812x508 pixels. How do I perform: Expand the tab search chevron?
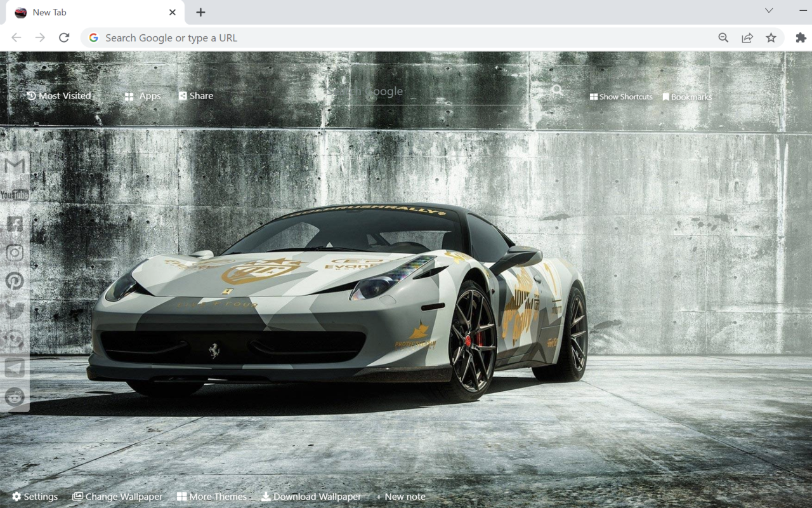tap(769, 11)
